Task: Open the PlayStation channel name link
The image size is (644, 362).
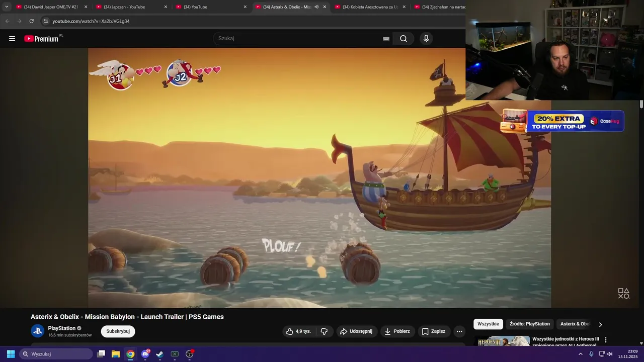Action: 61,328
